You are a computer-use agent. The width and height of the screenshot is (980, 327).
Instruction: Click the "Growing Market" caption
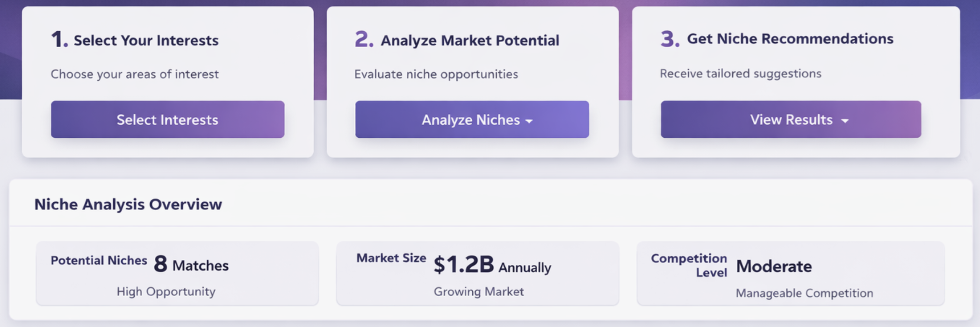478,291
